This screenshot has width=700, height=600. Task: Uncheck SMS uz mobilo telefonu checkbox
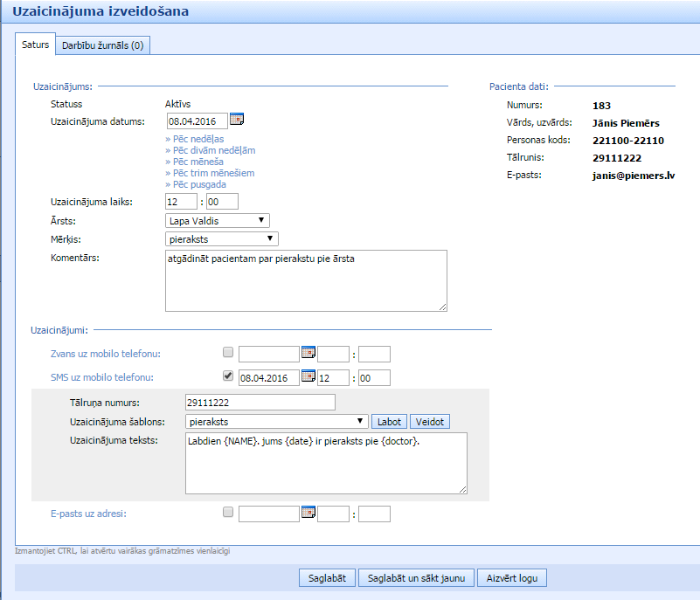tap(228, 376)
